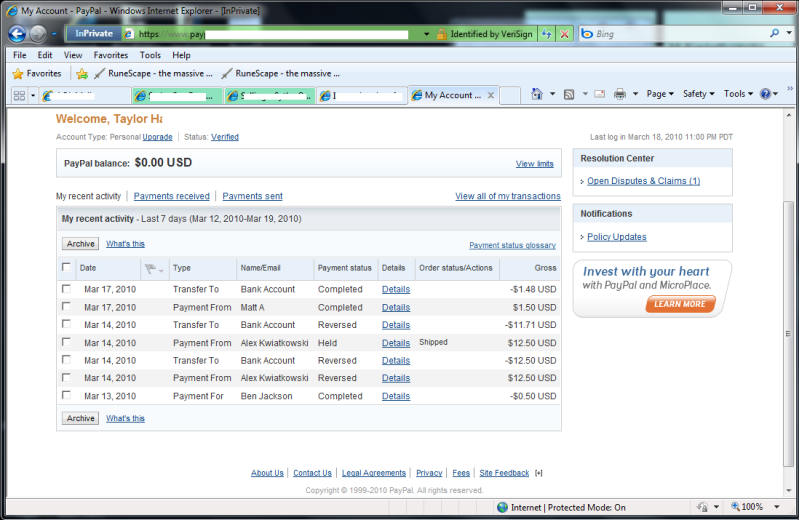Click the blue Help question icon

point(765,94)
